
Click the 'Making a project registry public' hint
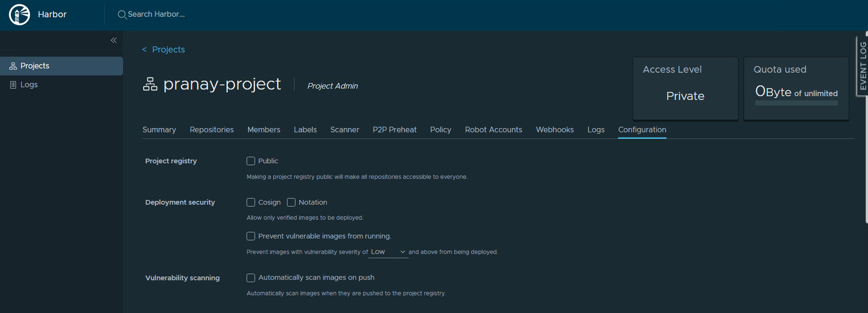[x=357, y=177]
